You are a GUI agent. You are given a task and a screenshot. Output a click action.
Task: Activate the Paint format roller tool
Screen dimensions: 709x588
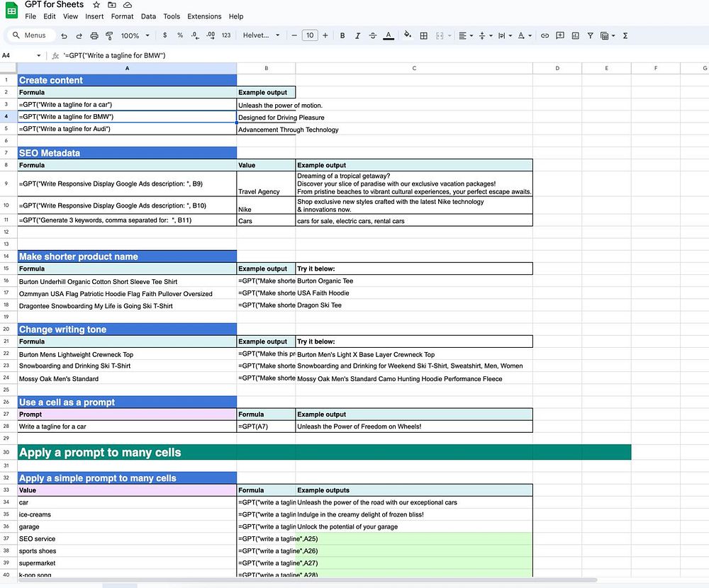pyautogui.click(x=109, y=35)
